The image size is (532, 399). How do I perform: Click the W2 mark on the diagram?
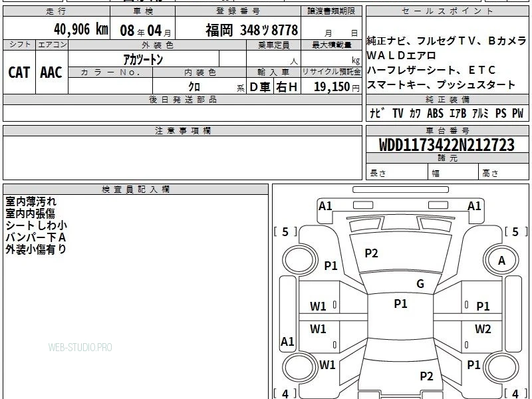[483, 329]
